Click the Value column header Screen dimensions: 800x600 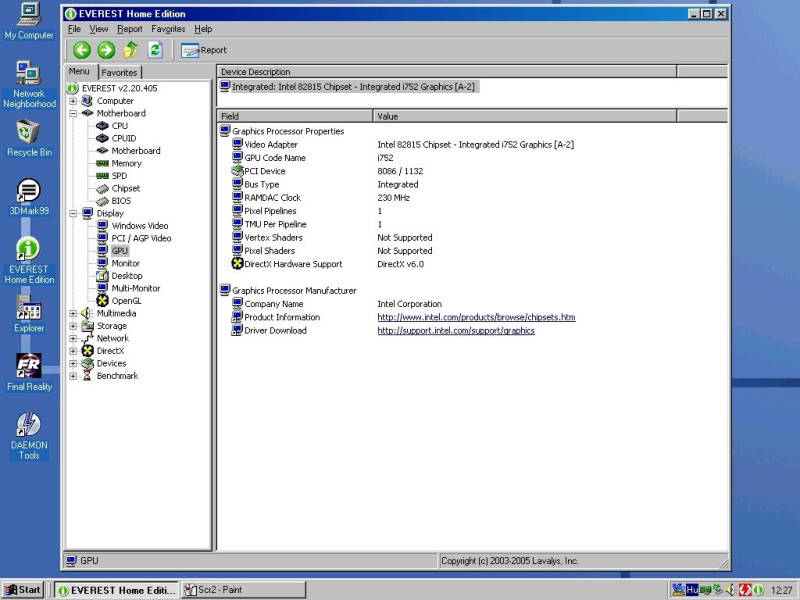click(525, 116)
